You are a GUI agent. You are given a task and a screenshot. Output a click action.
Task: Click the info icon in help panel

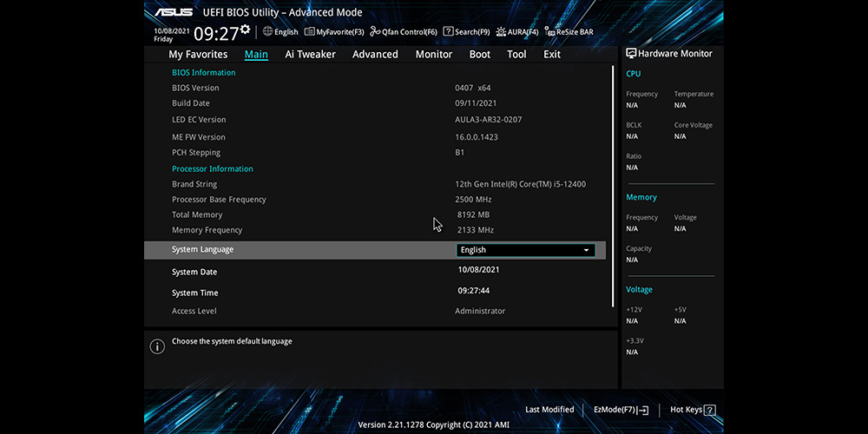157,346
